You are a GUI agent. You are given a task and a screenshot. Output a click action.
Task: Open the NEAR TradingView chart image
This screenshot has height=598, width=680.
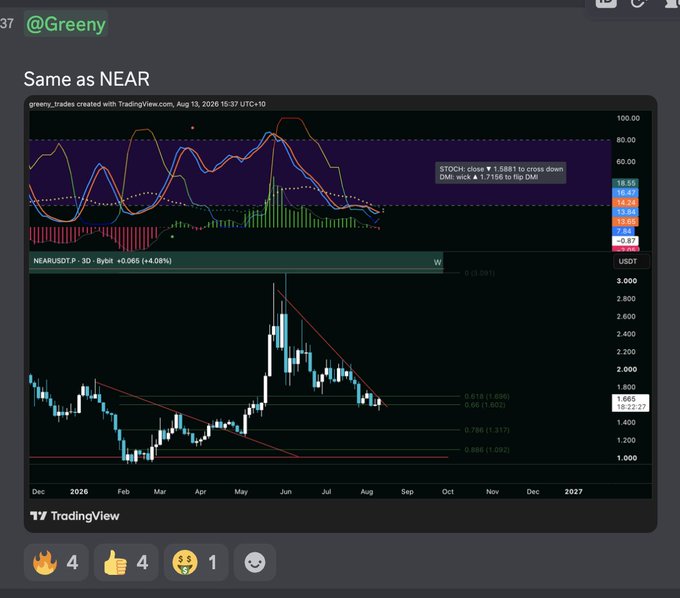click(340, 314)
